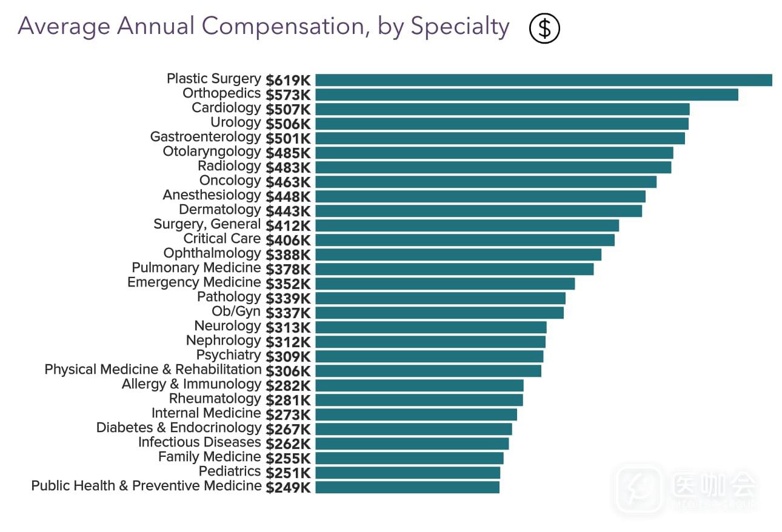Click the Internal Medicine bar

pyautogui.click(x=416, y=414)
